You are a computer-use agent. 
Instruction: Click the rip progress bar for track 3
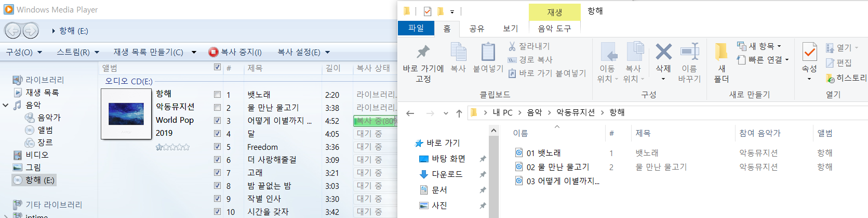[x=375, y=121]
